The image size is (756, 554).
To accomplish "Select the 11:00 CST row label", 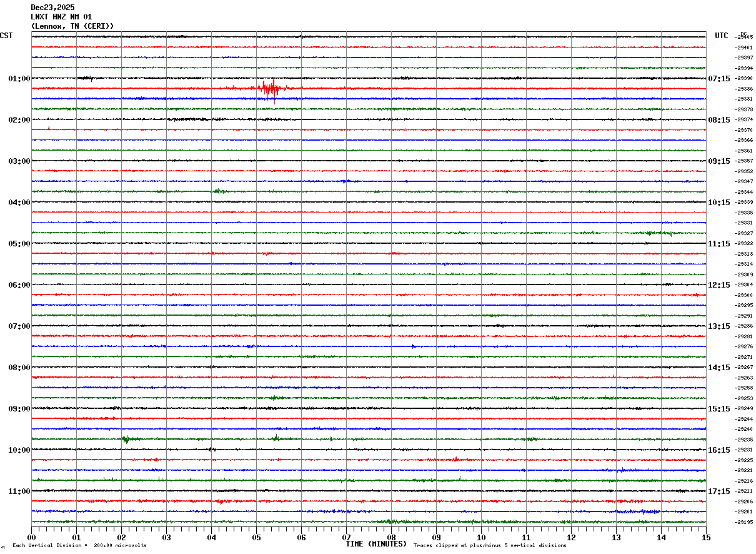I will point(19,491).
